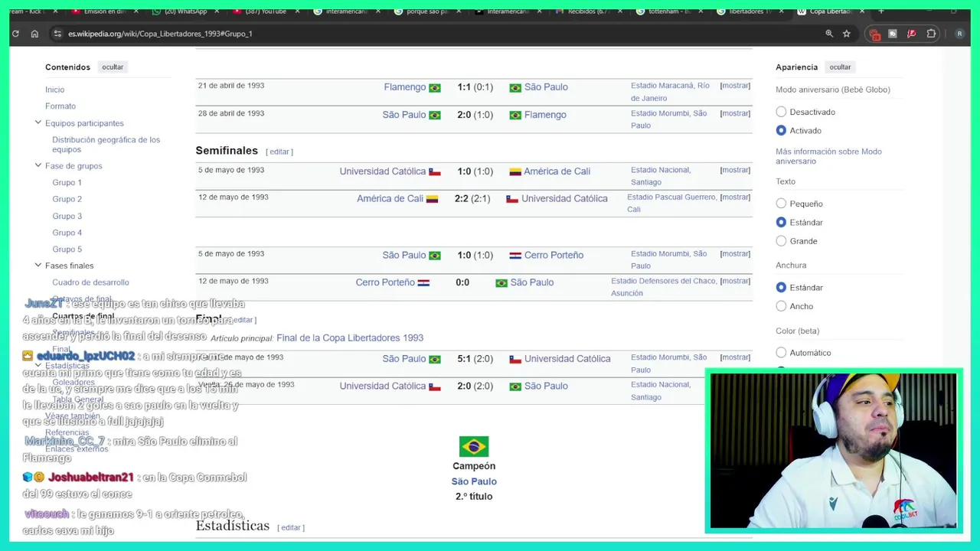Open Estadio Defensores del Chaco link
Viewport: 980px width, 551px height.
click(x=663, y=287)
